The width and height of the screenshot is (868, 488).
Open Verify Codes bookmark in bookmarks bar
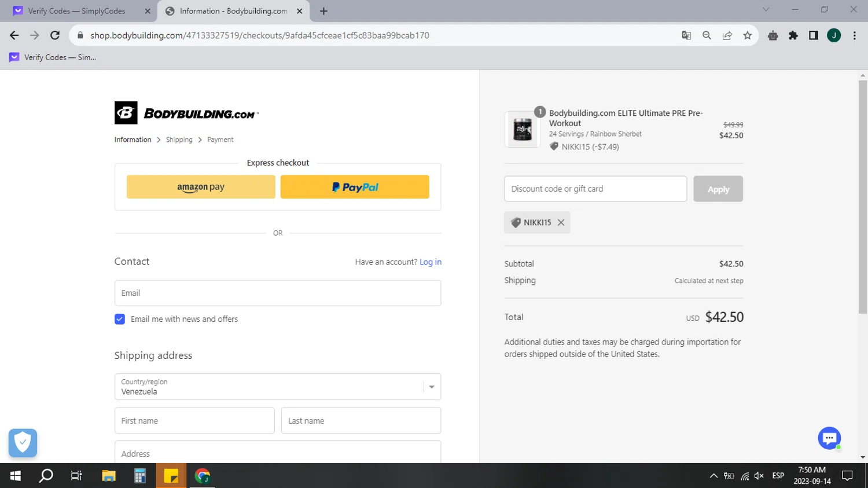pos(53,57)
